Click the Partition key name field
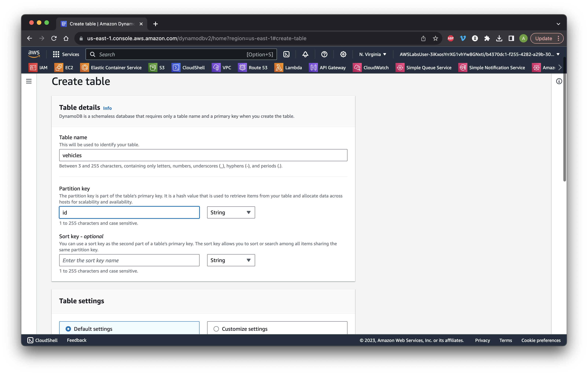 click(x=129, y=212)
